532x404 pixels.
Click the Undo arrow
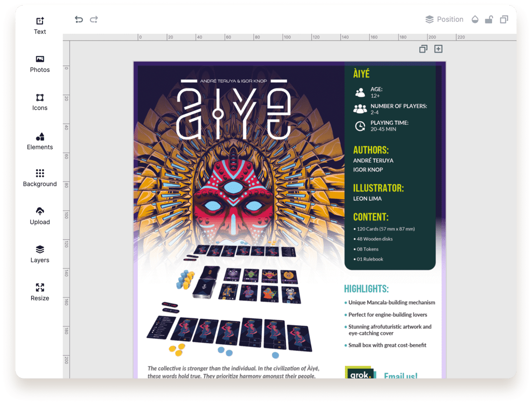[x=79, y=19]
